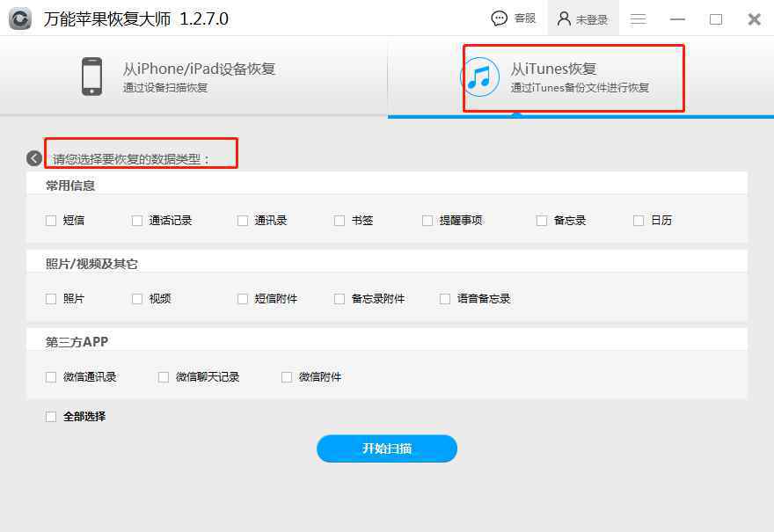Close the application window
This screenshot has height=532, width=774.
pos(754,19)
